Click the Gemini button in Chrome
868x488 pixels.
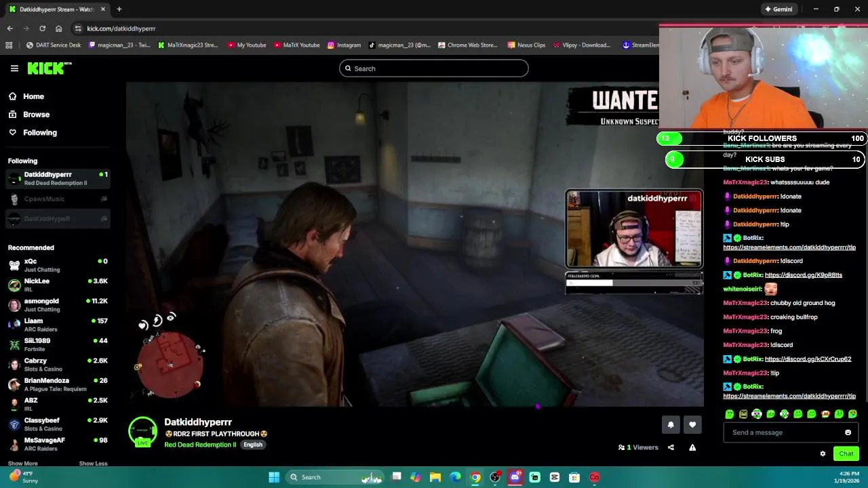click(778, 9)
